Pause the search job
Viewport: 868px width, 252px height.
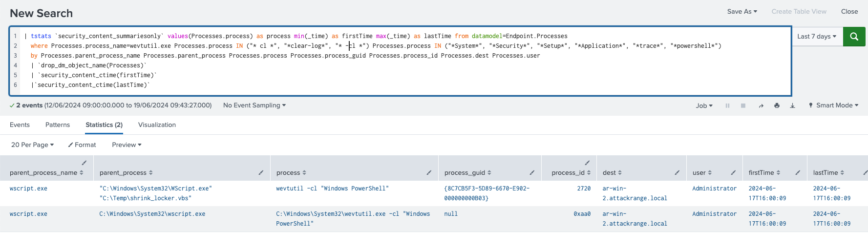pyautogui.click(x=727, y=105)
